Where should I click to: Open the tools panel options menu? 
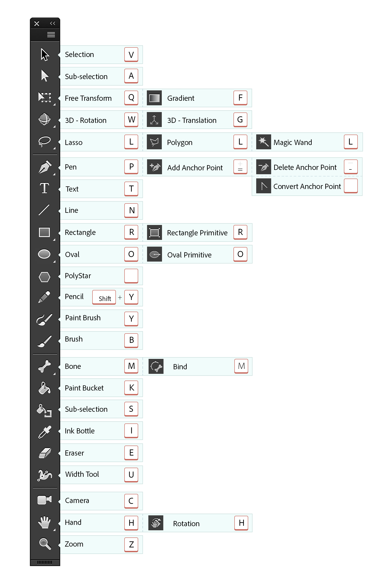click(x=51, y=34)
